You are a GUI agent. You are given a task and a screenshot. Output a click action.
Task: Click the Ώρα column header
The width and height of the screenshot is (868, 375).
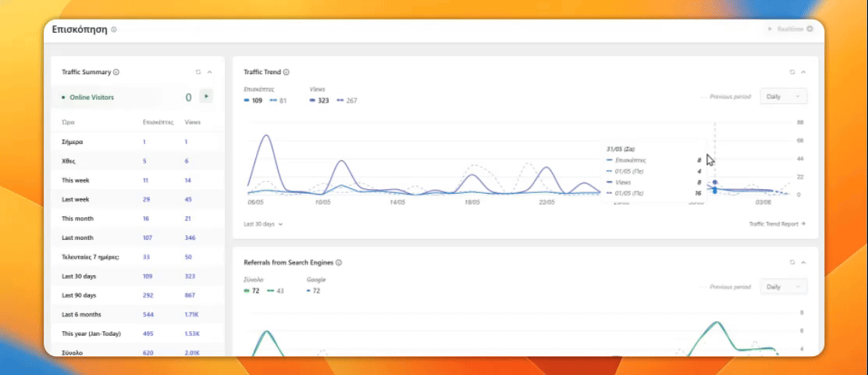click(x=68, y=123)
